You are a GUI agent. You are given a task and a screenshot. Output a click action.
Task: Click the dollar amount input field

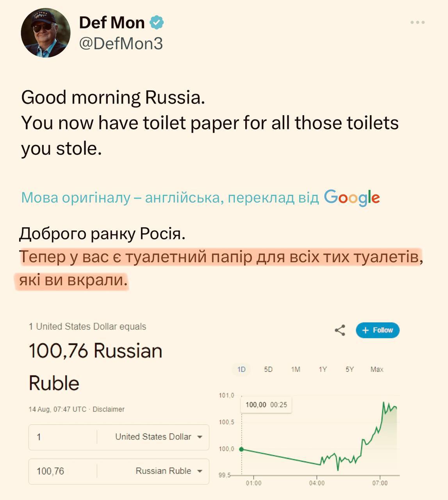(62, 437)
